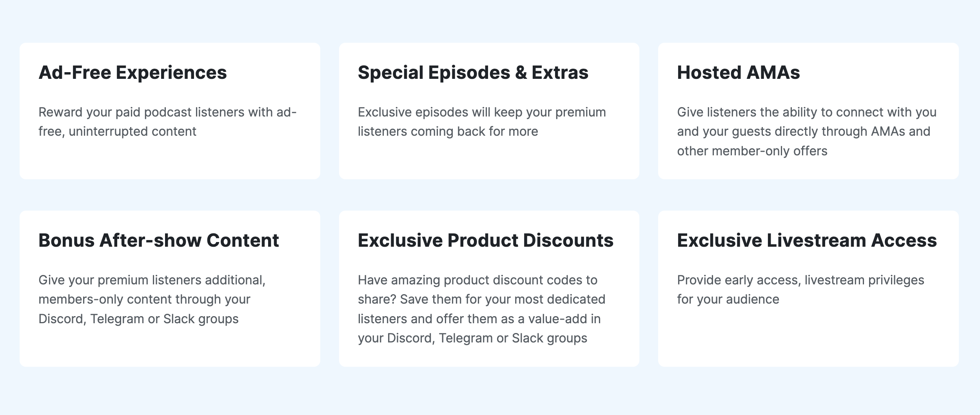Viewport: 980px width, 415px height.
Task: Click the Ad-Free Experiences heading
Action: pyautogui.click(x=132, y=73)
